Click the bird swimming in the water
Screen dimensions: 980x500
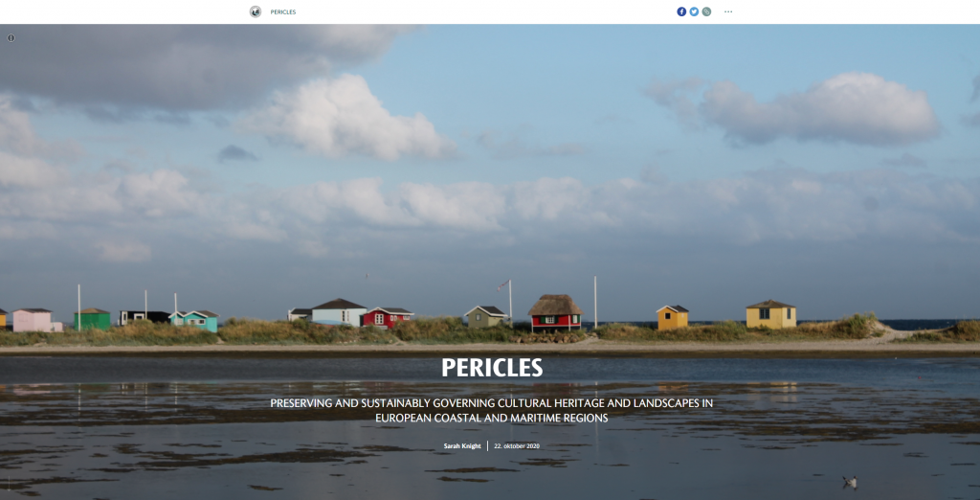(849, 482)
